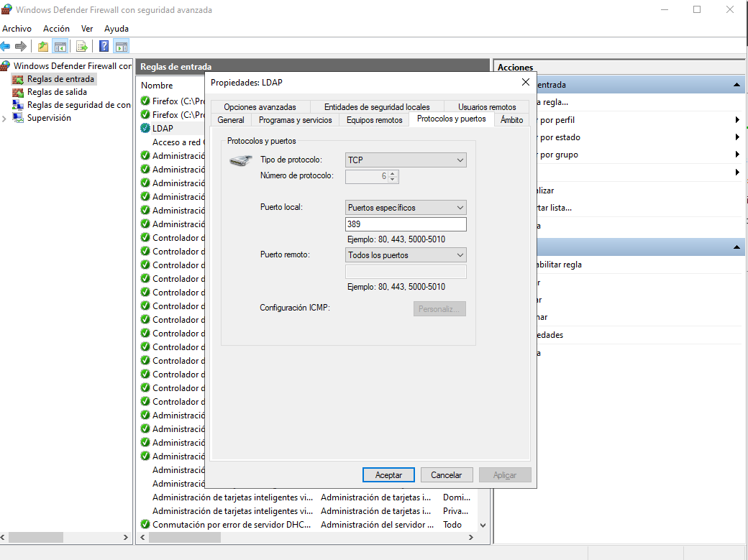748x560 pixels.
Task: Select Reglas de salida in tree
Action: point(57,92)
